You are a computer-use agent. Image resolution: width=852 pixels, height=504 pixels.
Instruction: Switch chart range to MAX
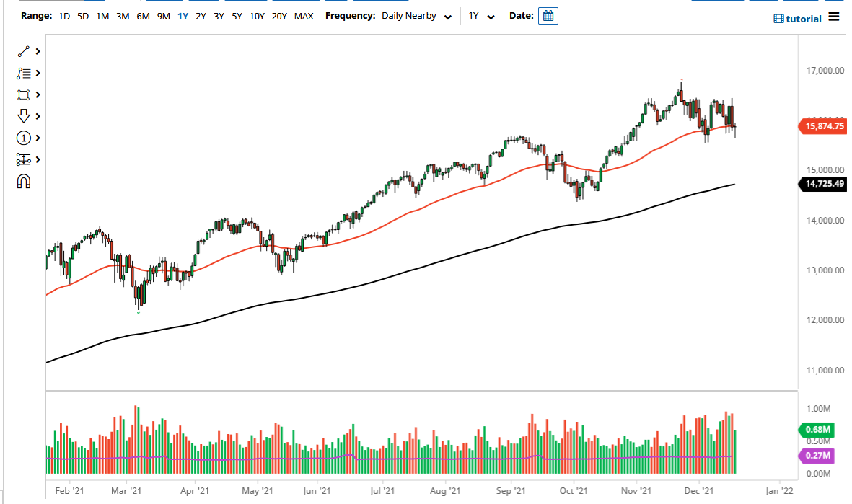coord(304,15)
